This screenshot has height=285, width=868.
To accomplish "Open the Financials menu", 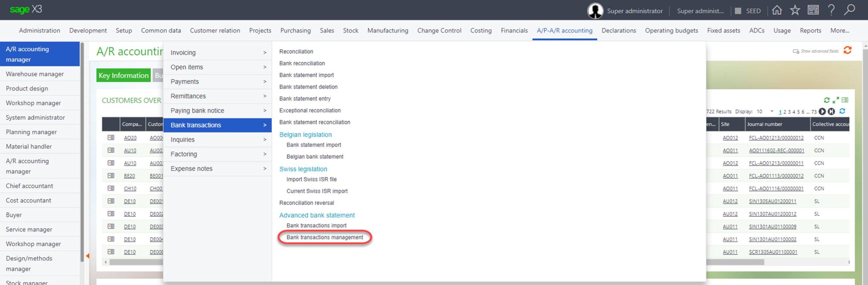I will [514, 31].
